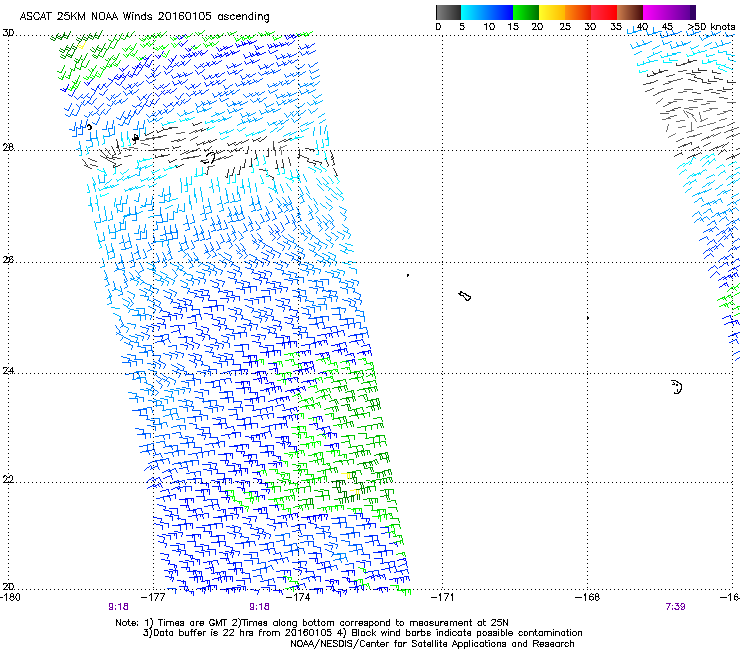Pick the orange 25-30 knots legend swatch

click(x=578, y=12)
